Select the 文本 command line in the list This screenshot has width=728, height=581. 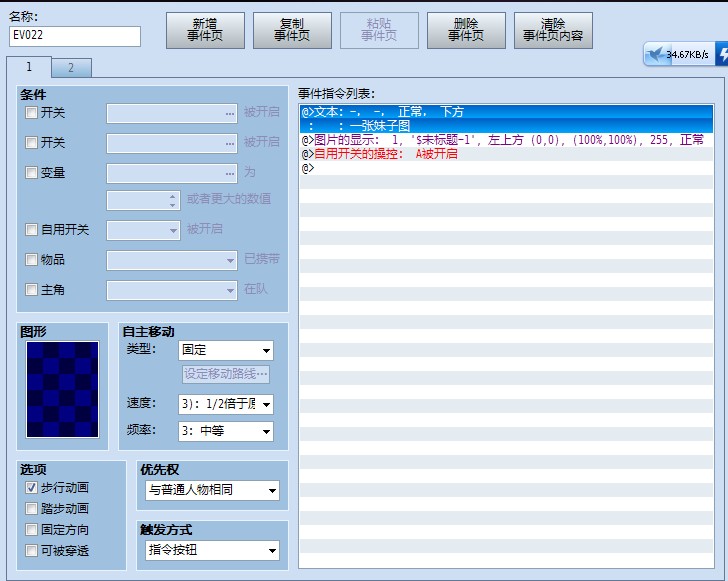pyautogui.click(x=506, y=112)
